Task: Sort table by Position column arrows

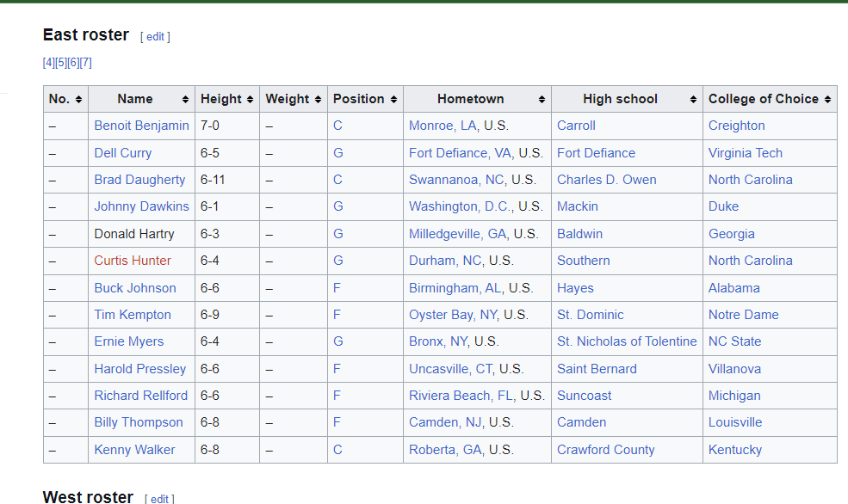Action: [x=393, y=100]
